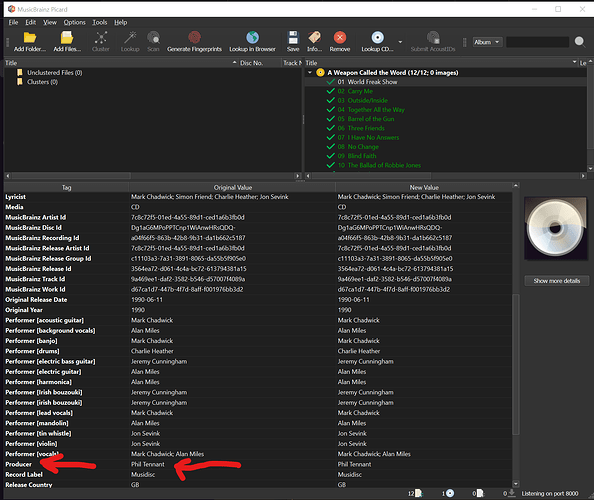Screen dimensions: 594x500
Task: Open the Options menu
Action: 74,22
